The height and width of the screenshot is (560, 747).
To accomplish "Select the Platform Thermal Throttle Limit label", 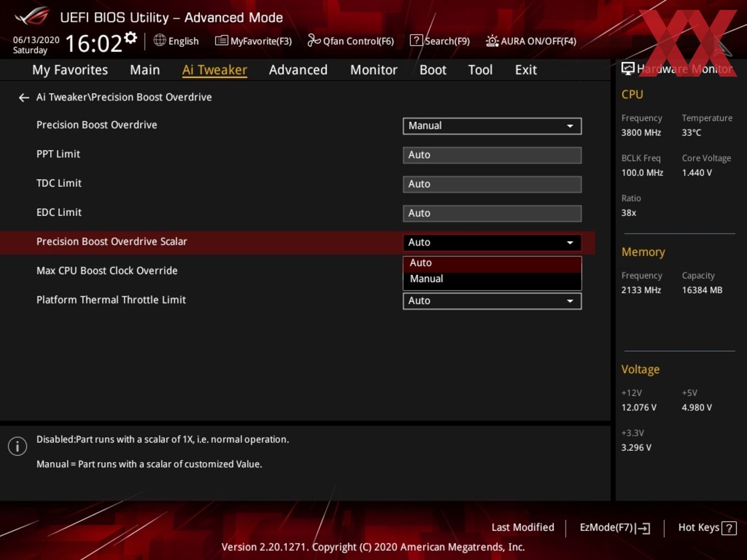I will (111, 300).
